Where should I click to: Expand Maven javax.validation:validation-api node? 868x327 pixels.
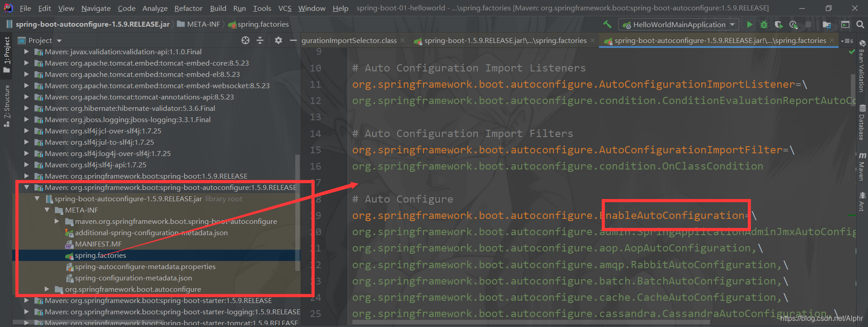pyautogui.click(x=26, y=52)
